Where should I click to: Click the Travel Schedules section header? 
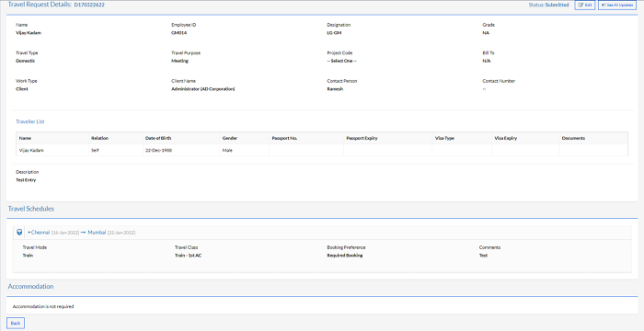(x=31, y=209)
